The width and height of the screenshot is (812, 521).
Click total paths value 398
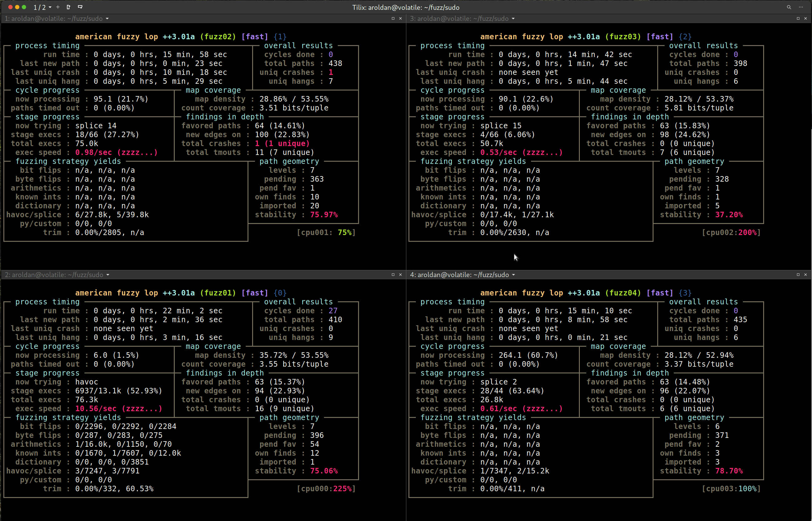[x=740, y=63]
